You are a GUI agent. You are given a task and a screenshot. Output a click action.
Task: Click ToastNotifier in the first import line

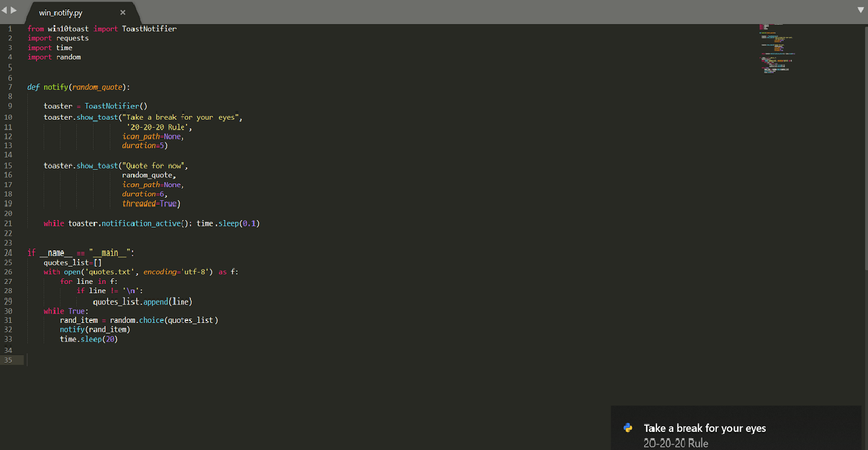pyautogui.click(x=149, y=29)
